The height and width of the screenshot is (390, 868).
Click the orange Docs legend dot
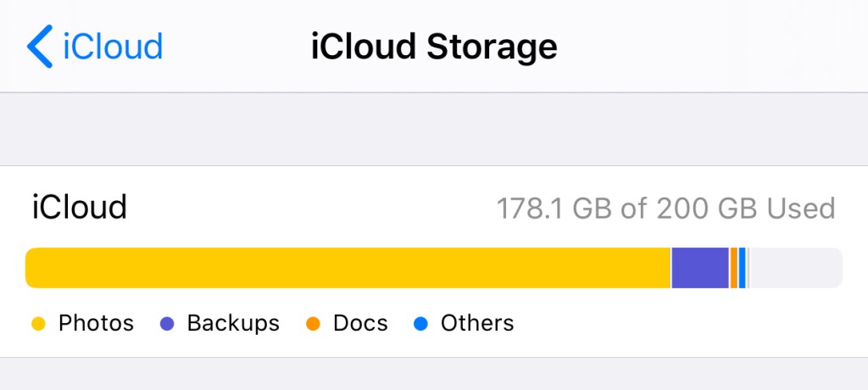[313, 324]
